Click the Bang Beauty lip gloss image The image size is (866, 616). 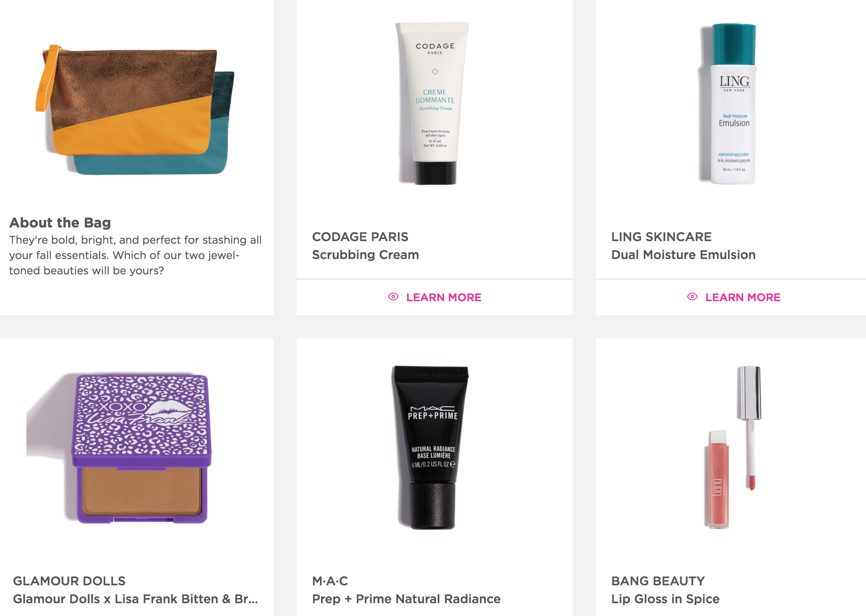(x=733, y=447)
